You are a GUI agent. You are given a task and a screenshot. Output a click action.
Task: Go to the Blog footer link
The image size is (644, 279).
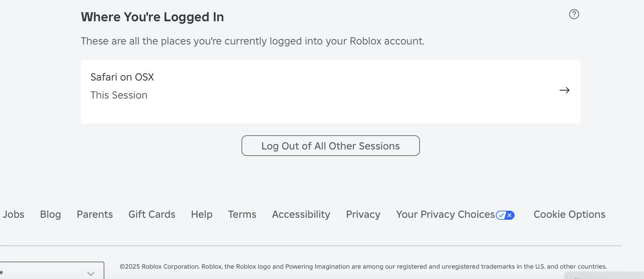(51, 215)
